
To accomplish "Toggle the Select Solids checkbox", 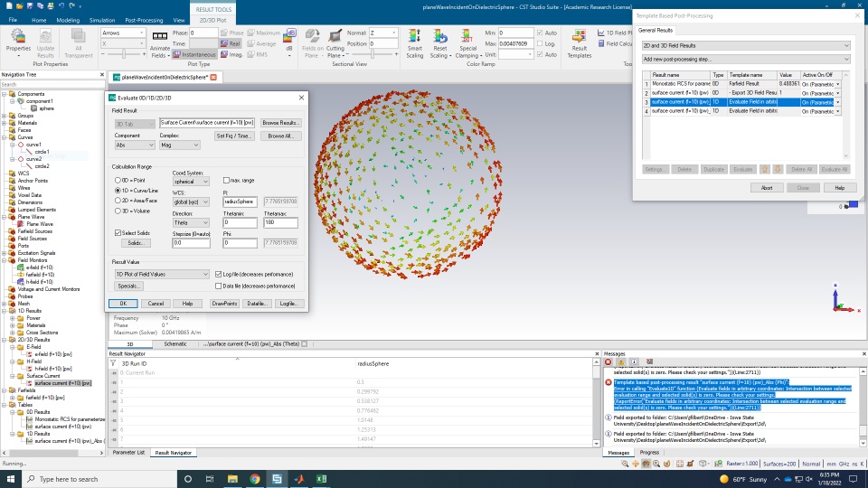I will 118,233.
